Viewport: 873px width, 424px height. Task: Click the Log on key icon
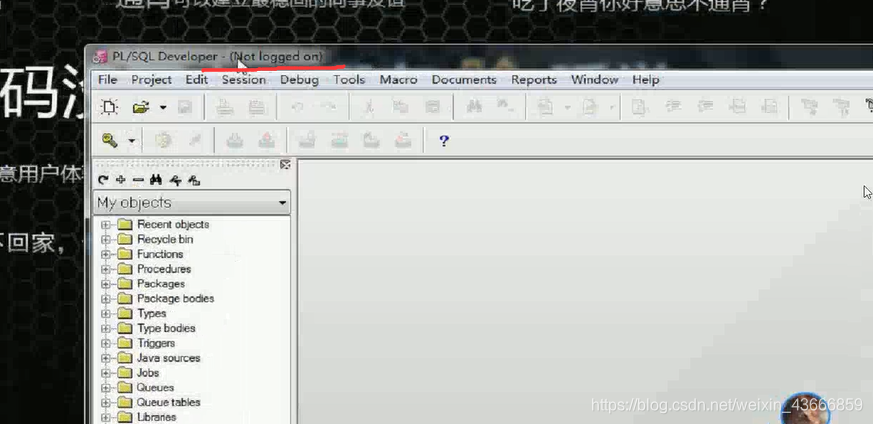pos(110,140)
